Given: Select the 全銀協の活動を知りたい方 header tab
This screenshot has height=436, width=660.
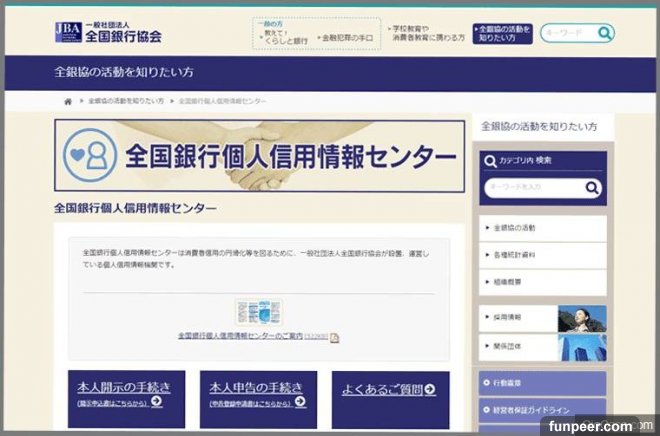Looking at the screenshot, I should point(502,33).
